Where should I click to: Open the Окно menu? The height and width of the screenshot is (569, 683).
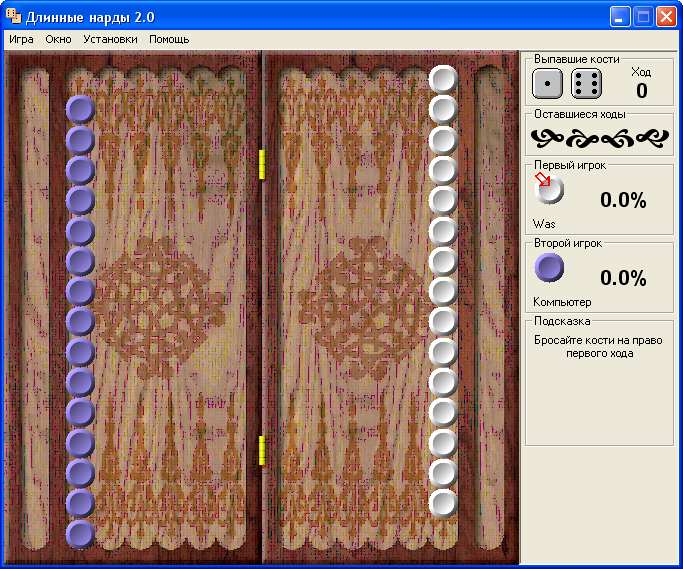[x=58, y=39]
